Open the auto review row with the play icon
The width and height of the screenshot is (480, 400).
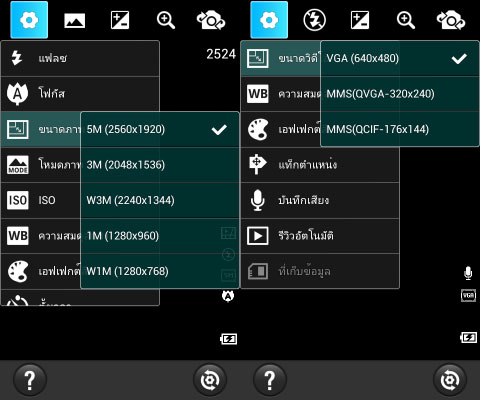[320, 236]
